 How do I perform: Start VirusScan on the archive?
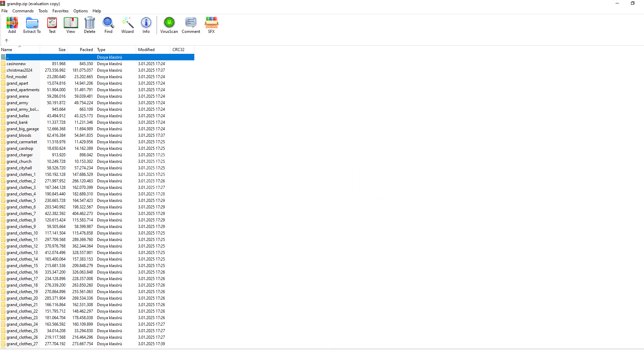169,25
